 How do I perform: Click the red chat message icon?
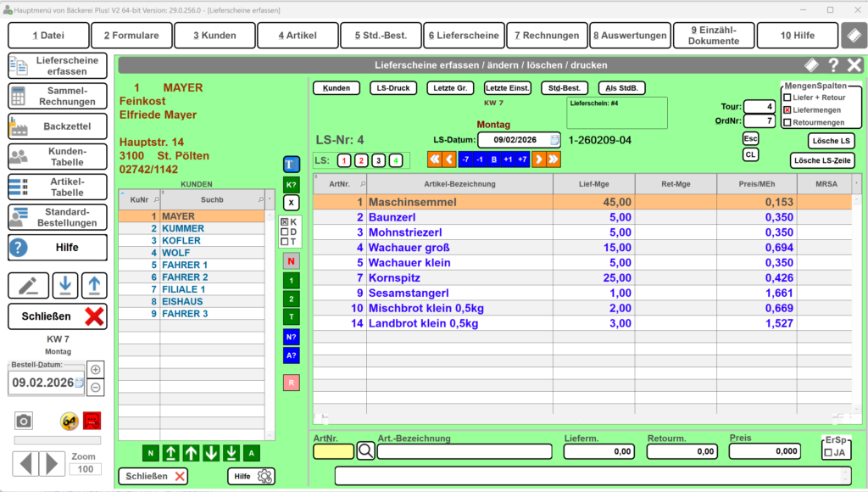[x=92, y=421]
